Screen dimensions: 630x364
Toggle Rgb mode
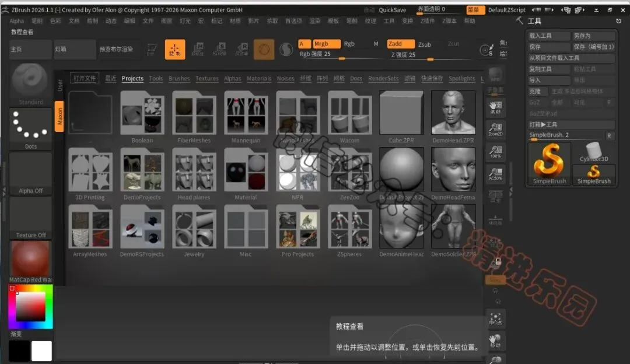click(x=349, y=44)
